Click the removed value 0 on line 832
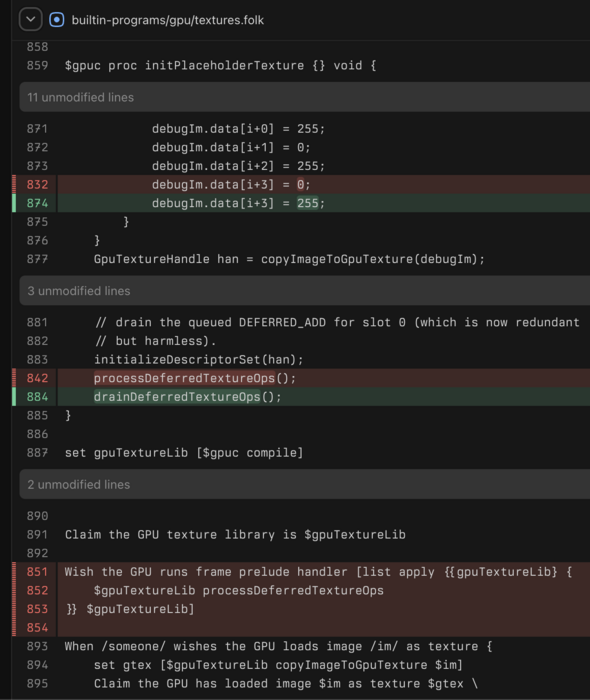Screen dimensions: 590x700 [x=301, y=184]
